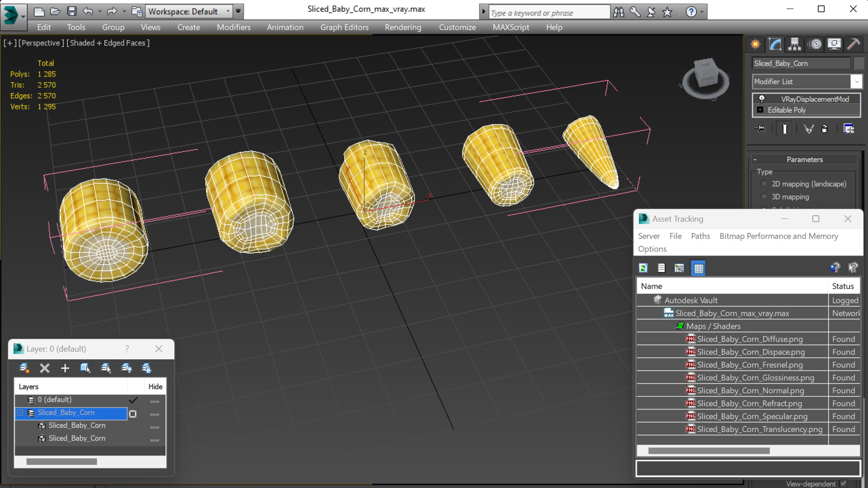868x488 pixels.
Task: Delete layer with the X icon
Action: point(45,368)
